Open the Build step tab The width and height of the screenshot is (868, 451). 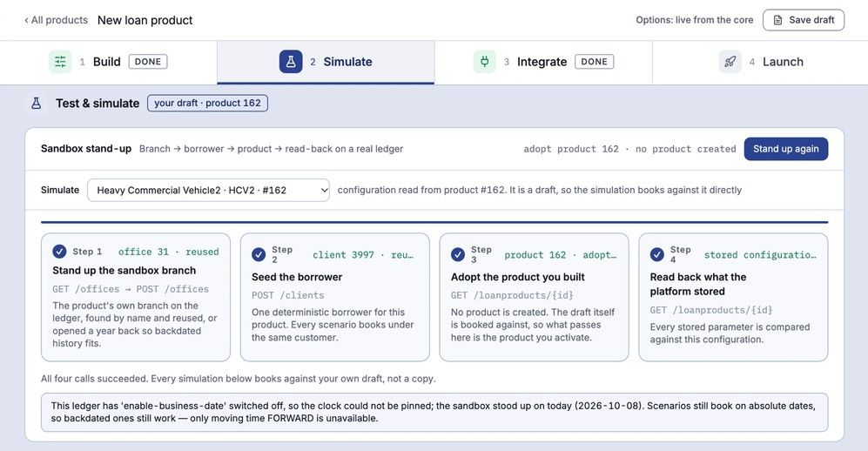point(109,62)
